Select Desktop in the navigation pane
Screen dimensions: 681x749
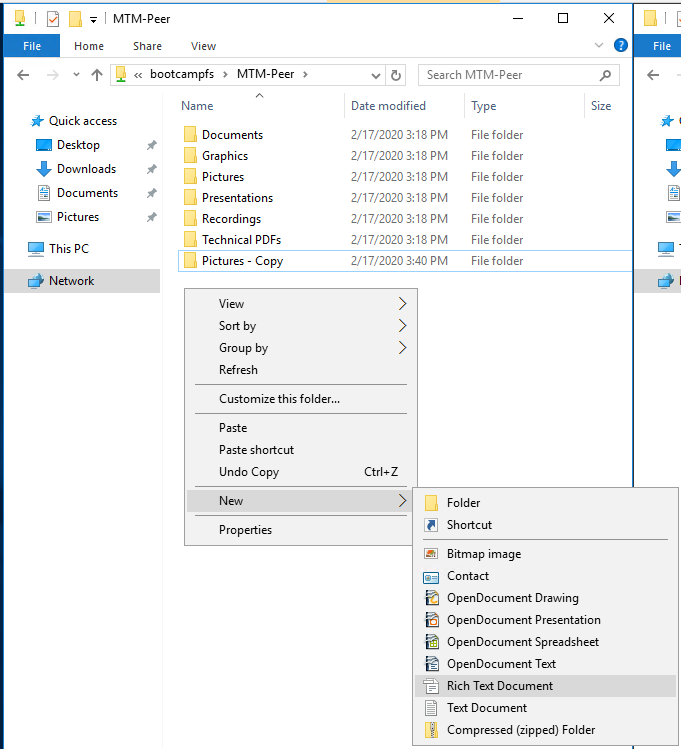78,145
